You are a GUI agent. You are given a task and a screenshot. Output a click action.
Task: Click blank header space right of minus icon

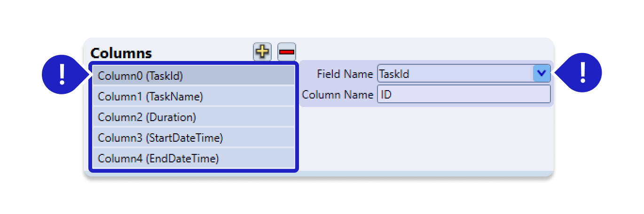tap(423, 50)
